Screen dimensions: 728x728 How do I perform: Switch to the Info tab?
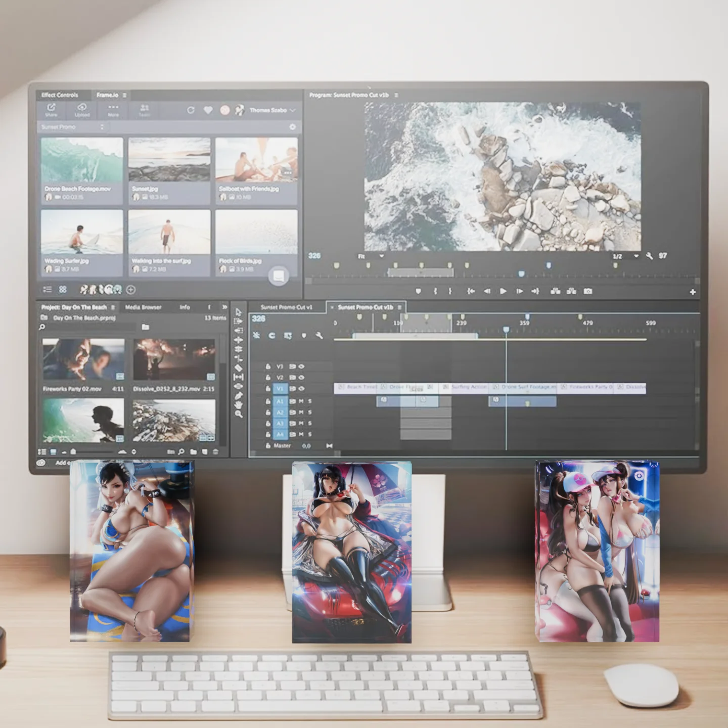tap(185, 307)
